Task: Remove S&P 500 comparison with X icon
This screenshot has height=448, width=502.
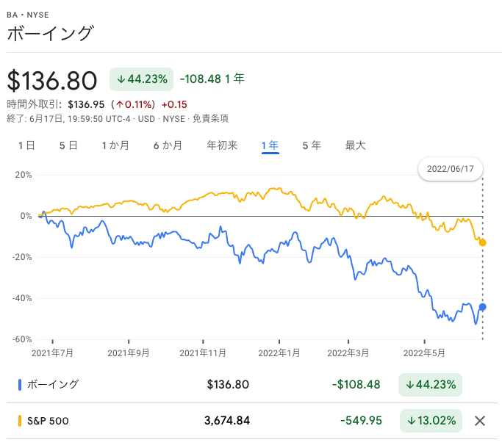Action: coord(480,421)
